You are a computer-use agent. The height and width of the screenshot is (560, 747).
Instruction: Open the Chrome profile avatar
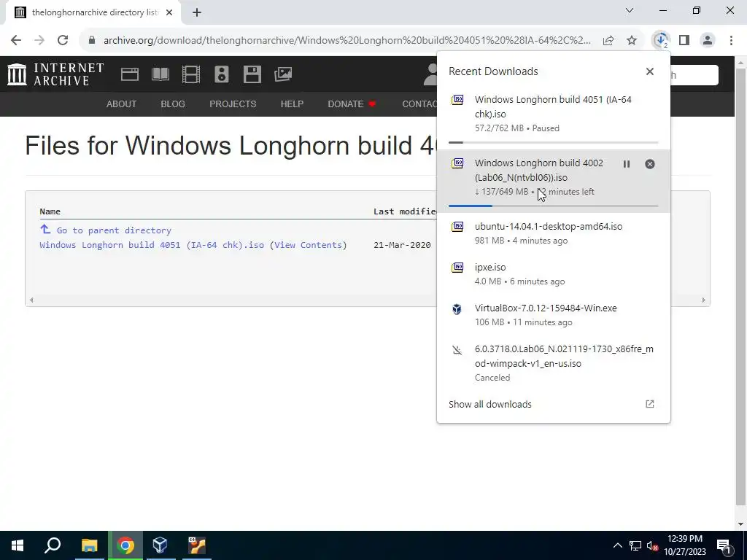tap(708, 41)
